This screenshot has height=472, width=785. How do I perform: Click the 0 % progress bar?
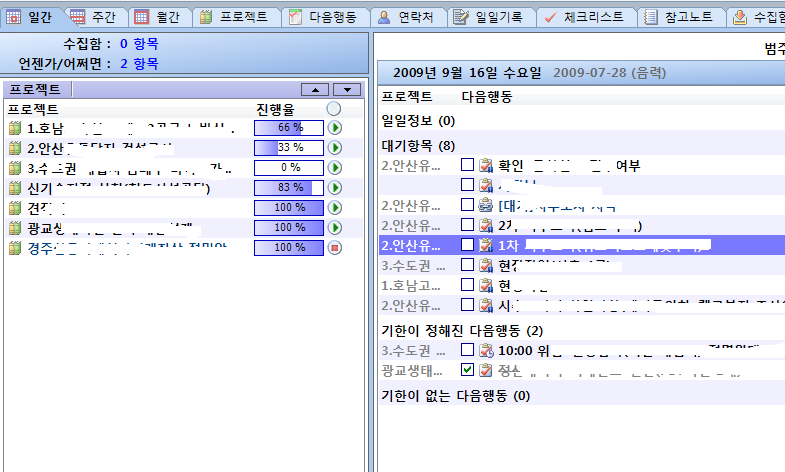pos(289,168)
